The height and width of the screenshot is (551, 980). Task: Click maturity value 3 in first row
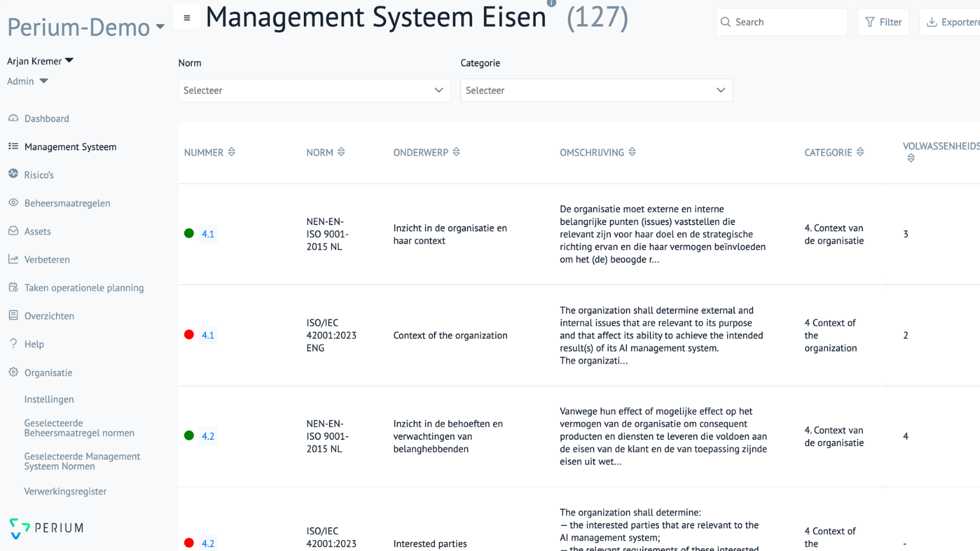coord(906,234)
